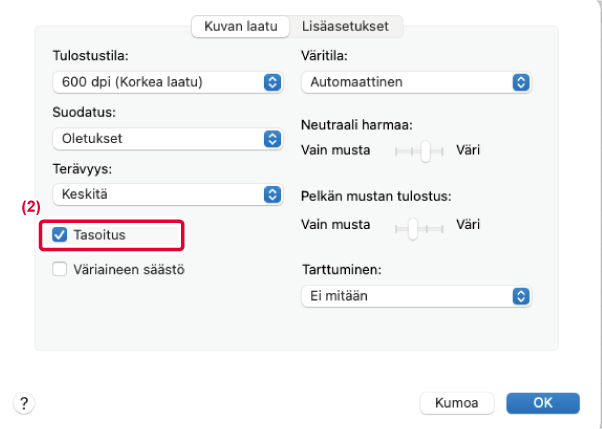Confirm settings with the OK button
Screen dimensions: 602x429
[542, 402]
